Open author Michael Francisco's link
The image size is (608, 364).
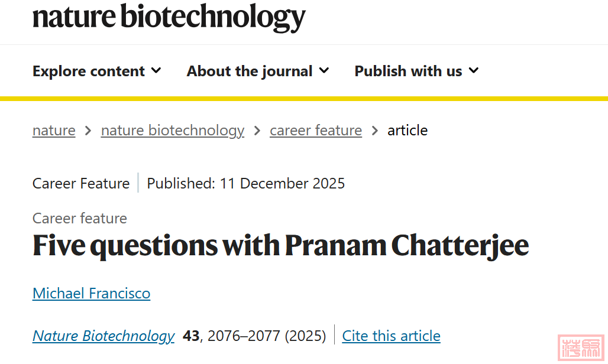(92, 293)
